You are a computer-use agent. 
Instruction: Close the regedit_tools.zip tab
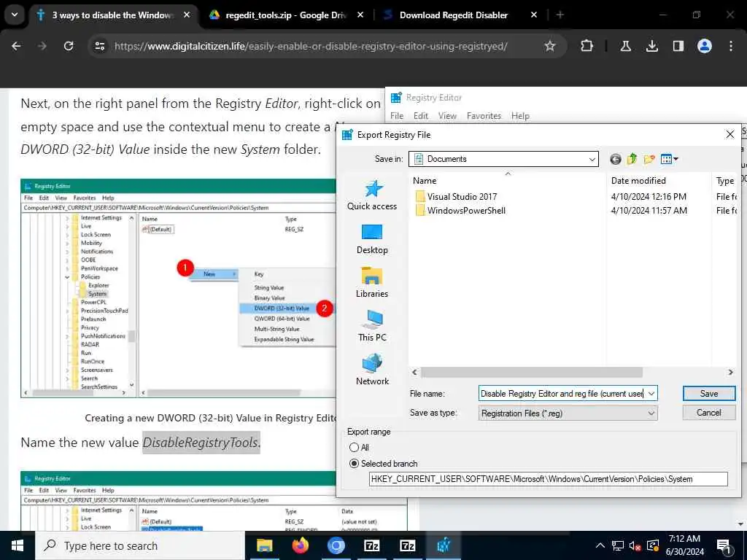pos(360,15)
